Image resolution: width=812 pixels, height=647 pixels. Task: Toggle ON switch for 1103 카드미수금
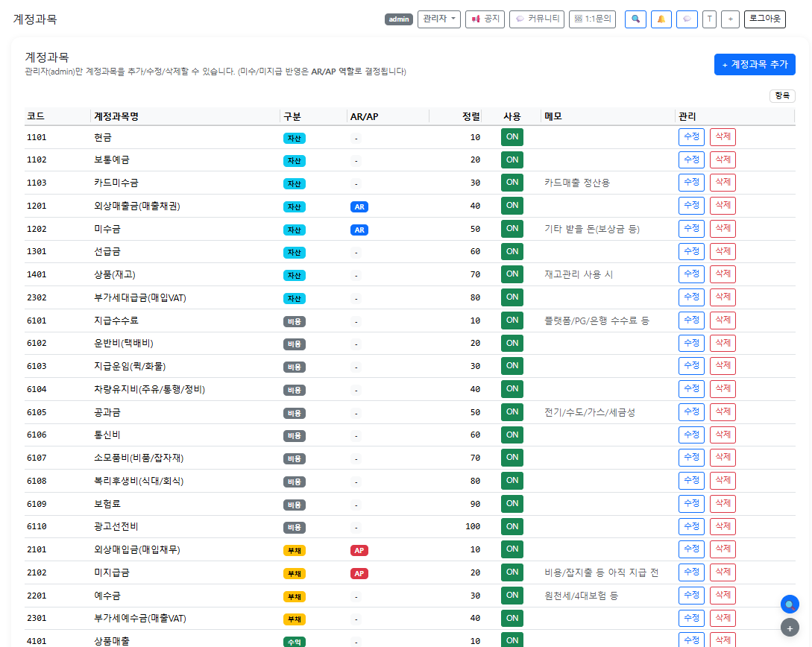pyautogui.click(x=512, y=183)
